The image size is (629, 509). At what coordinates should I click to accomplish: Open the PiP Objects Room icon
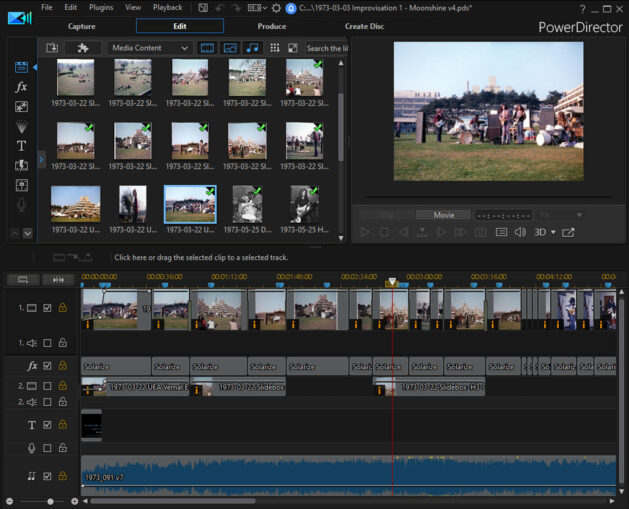click(x=21, y=107)
